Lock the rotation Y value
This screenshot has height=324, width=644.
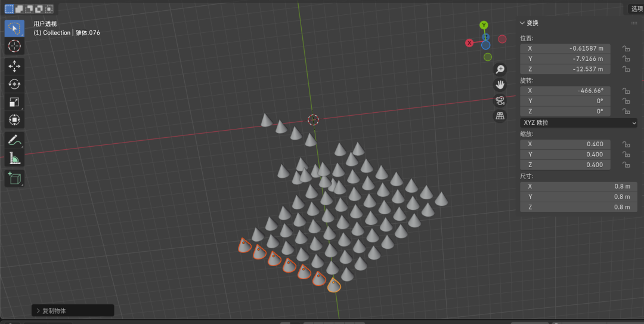click(626, 101)
